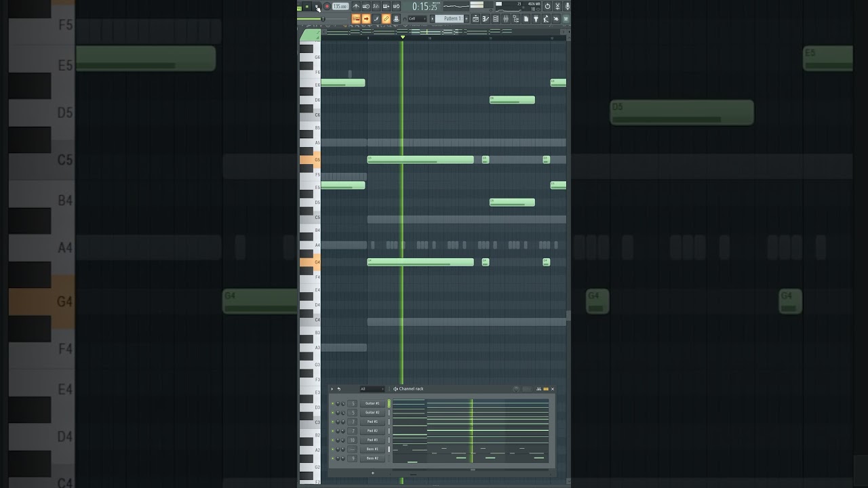Toggle the 3-2-1 recording countdown icon
The width and height of the screenshot is (868, 488).
tap(376, 6)
